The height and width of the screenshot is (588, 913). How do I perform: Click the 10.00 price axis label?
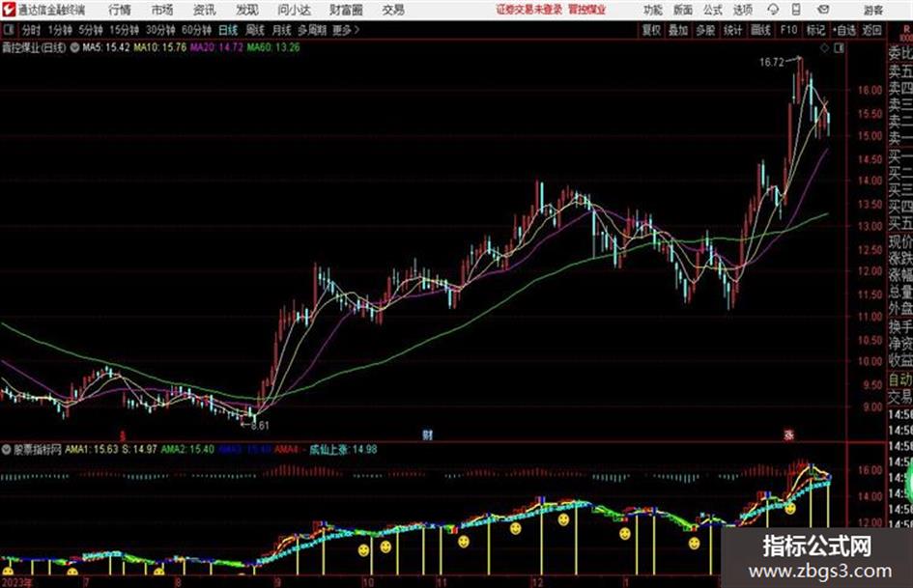pyautogui.click(x=870, y=361)
